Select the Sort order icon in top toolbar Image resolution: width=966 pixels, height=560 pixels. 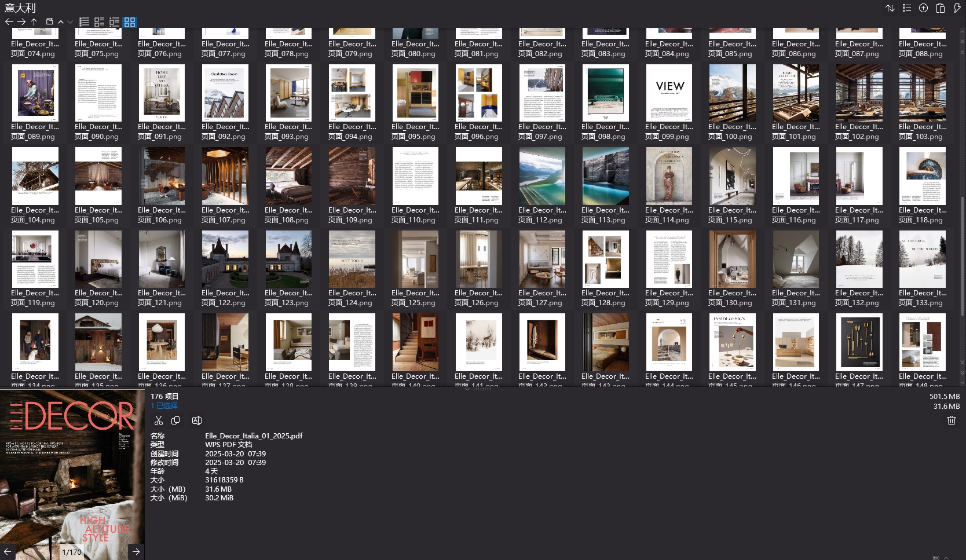click(x=890, y=8)
